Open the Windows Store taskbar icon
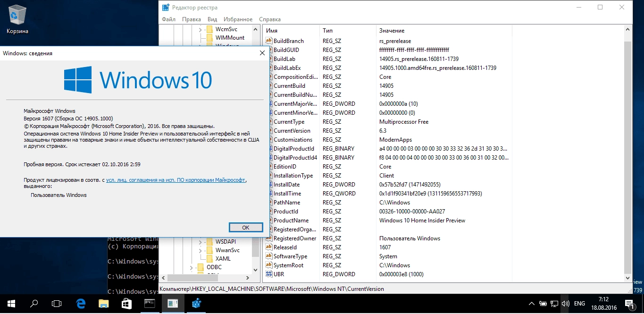This screenshot has width=644, height=314. click(x=126, y=304)
